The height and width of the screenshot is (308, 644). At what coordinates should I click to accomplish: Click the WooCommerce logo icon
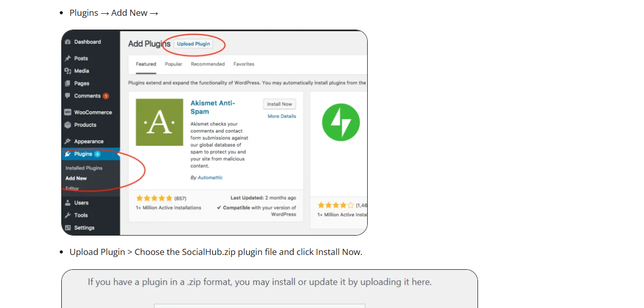[x=68, y=112]
